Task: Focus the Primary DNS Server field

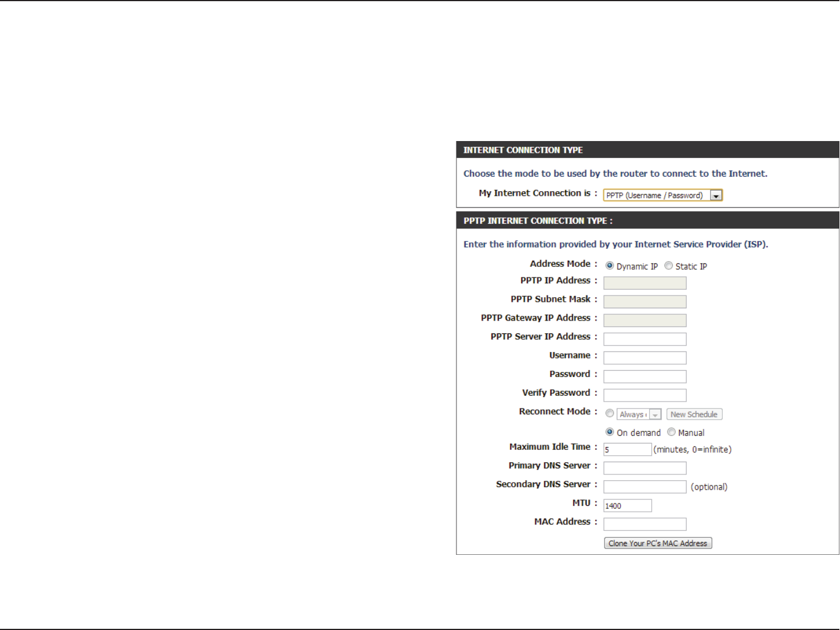Action: pos(645,468)
